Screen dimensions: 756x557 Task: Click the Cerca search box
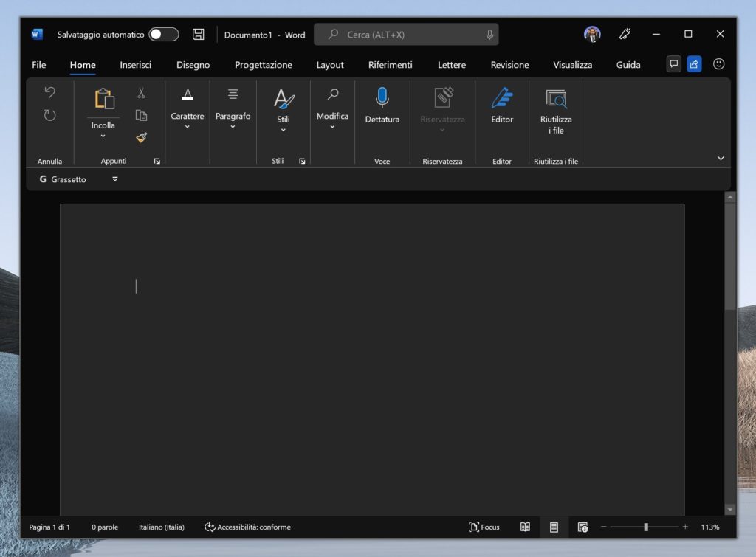point(406,35)
